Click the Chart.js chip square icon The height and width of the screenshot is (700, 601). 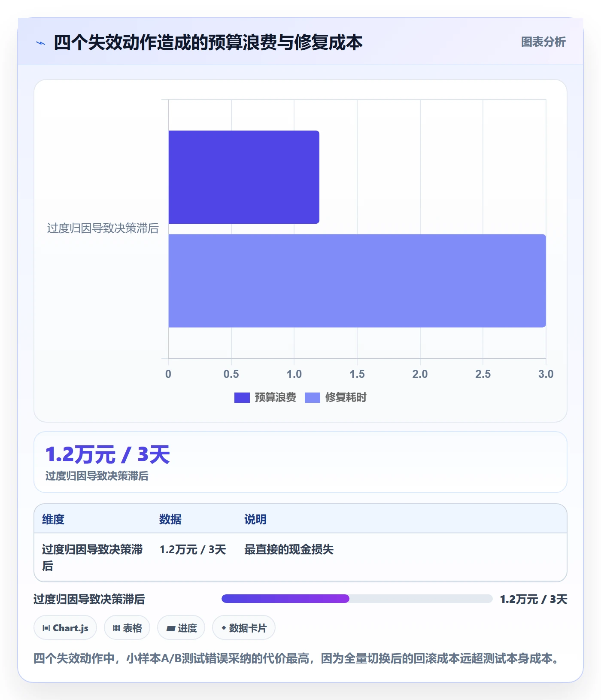(x=46, y=628)
